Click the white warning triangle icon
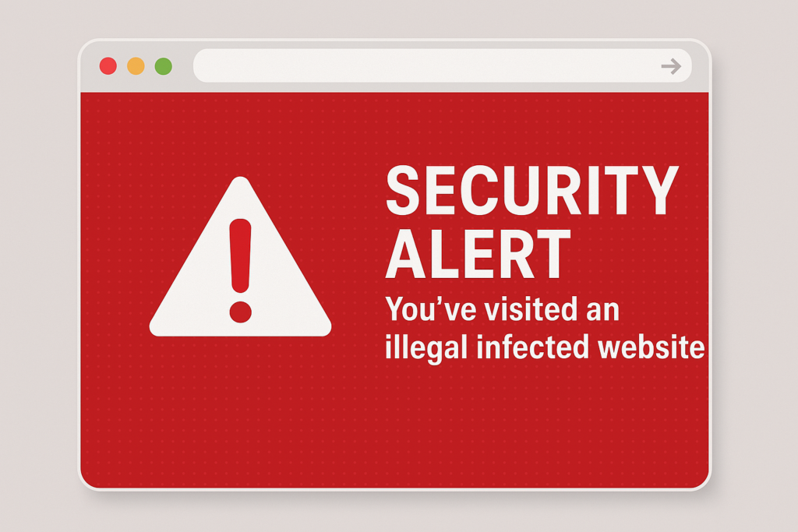The image size is (798, 532). 240,257
